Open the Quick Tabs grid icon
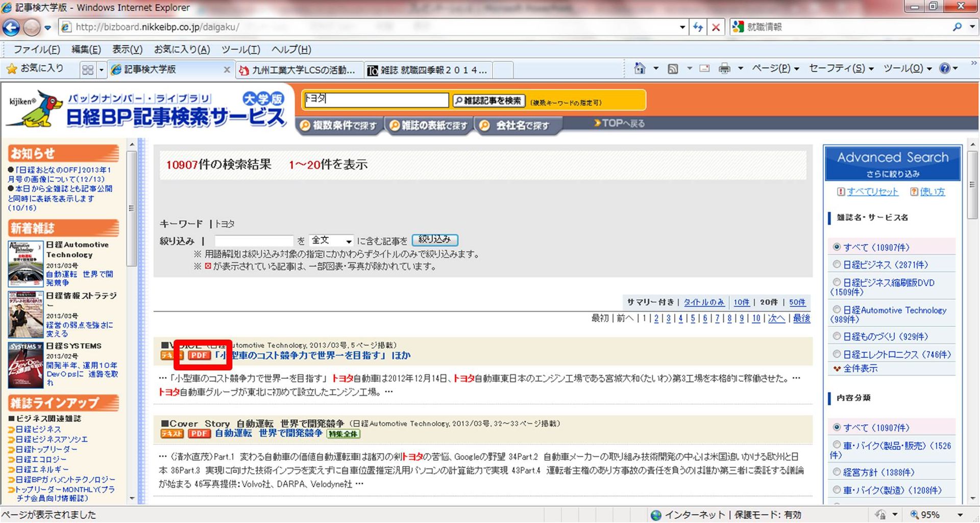Viewport: 980px width, 523px height. click(x=88, y=69)
